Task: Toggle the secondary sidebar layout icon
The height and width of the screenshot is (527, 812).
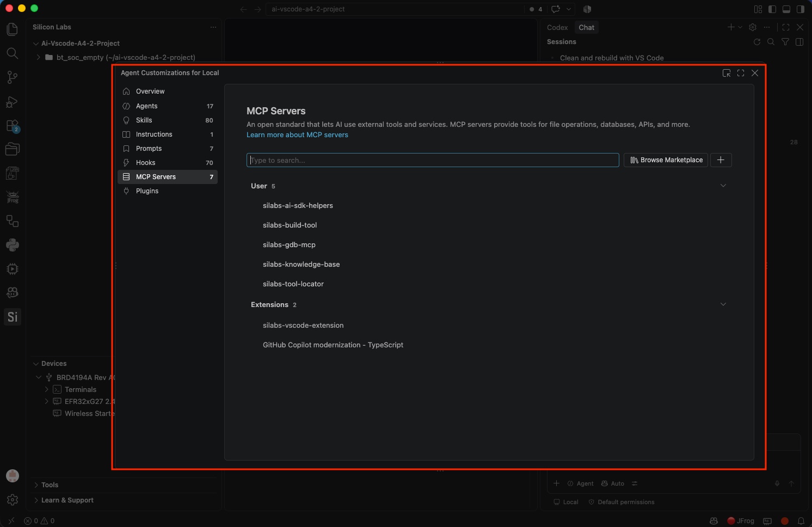Action: pos(800,9)
